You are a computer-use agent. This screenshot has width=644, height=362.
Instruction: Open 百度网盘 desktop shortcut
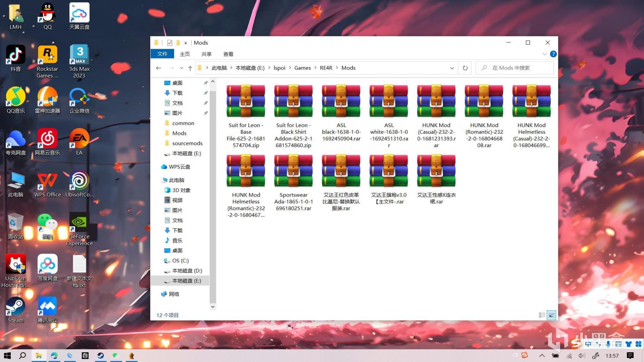point(47,268)
